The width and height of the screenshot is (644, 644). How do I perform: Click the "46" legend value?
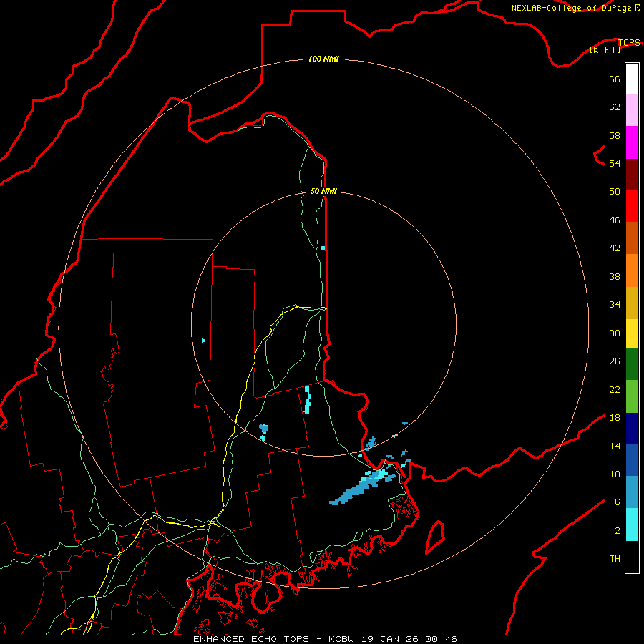[x=615, y=220]
